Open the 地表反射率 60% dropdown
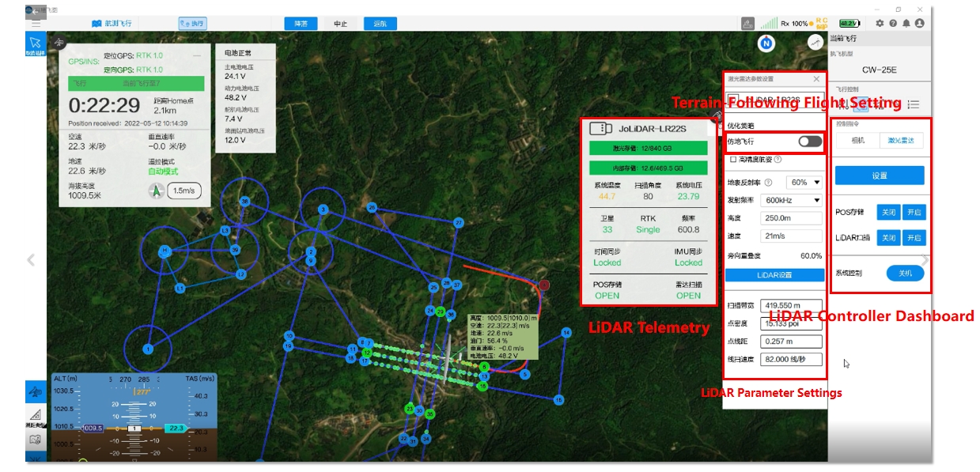The height and width of the screenshot is (472, 980). tap(804, 183)
